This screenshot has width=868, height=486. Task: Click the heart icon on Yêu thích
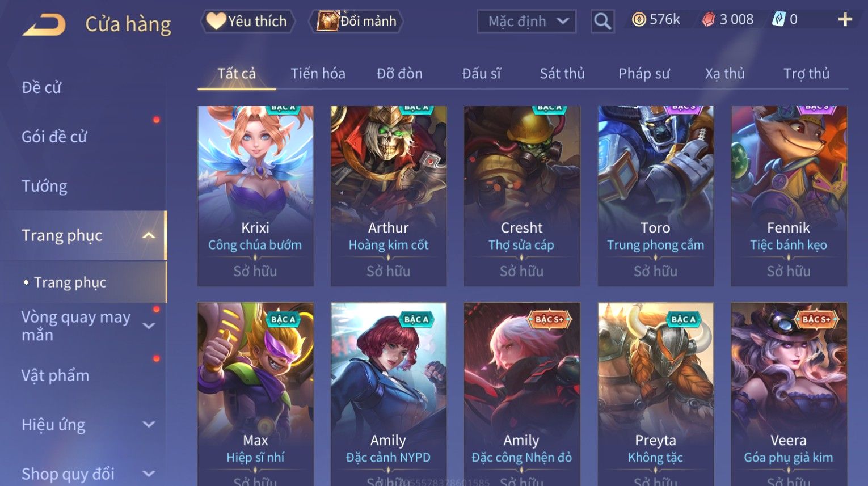pyautogui.click(x=216, y=22)
